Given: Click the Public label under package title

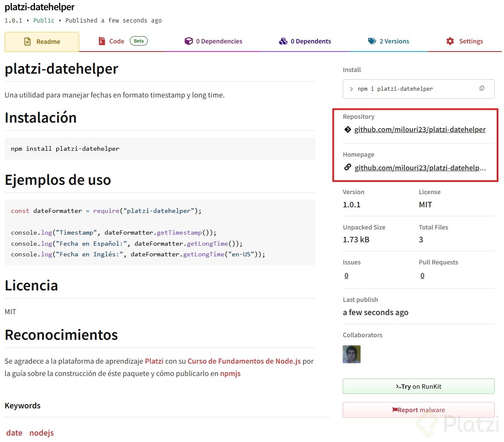Looking at the screenshot, I should pos(44,20).
